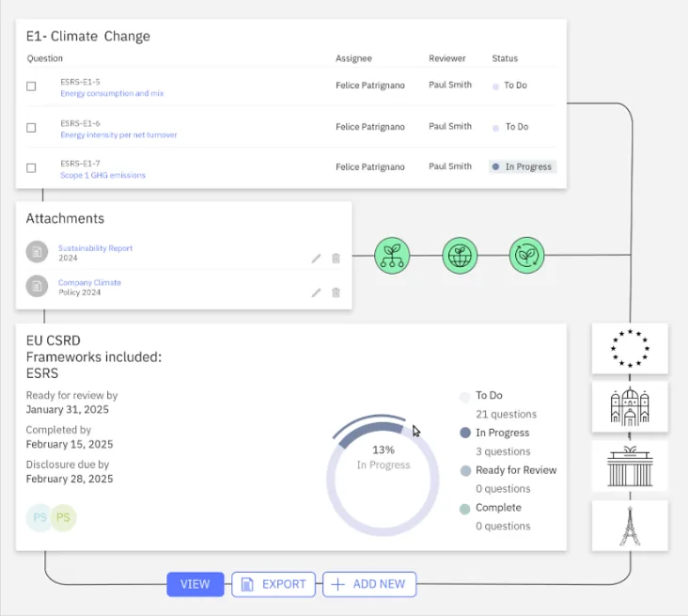
Task: Open Scope 1 GHG emissions question
Action: click(x=102, y=175)
